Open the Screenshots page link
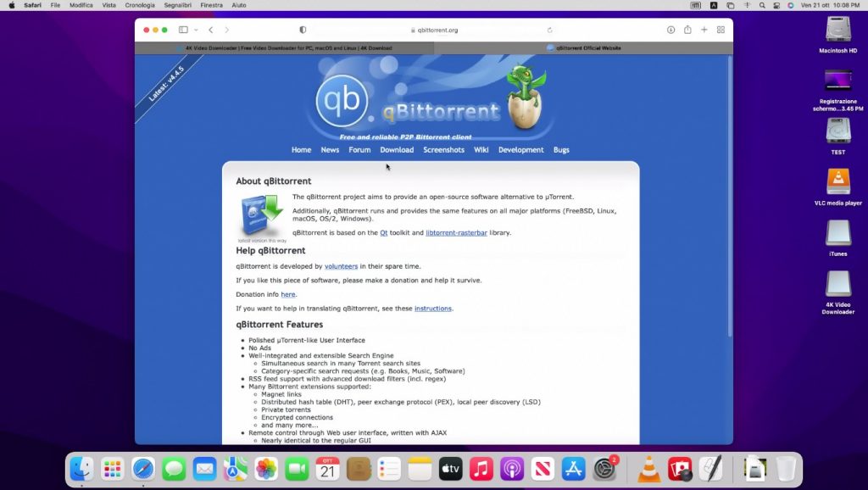Viewport: 868px width, 490px height. (x=443, y=150)
